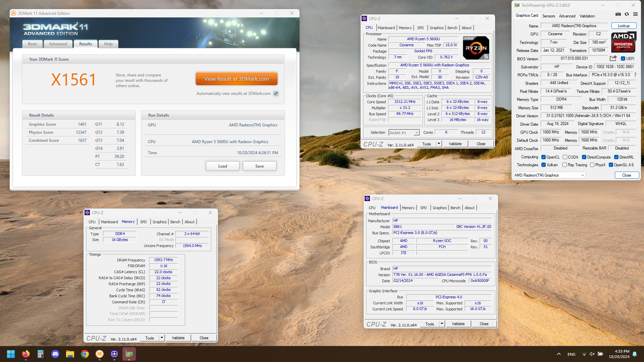
Task: Expand Tools arrow in CPU-Z CPU window
Action: [439, 144]
